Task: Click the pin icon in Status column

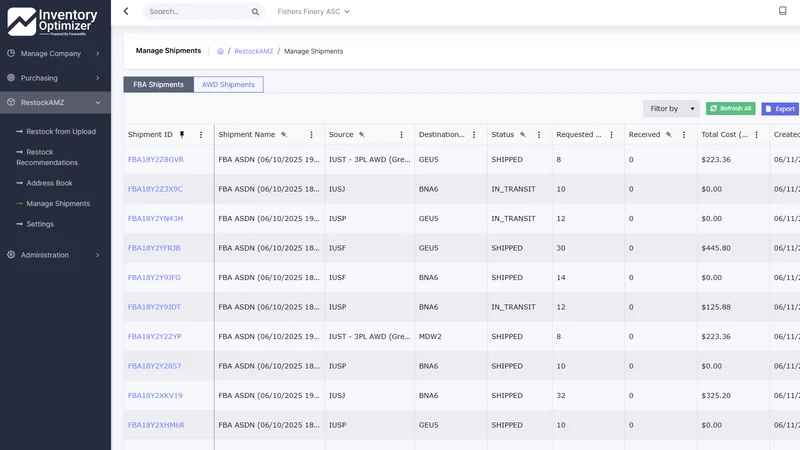Action: [x=523, y=135]
